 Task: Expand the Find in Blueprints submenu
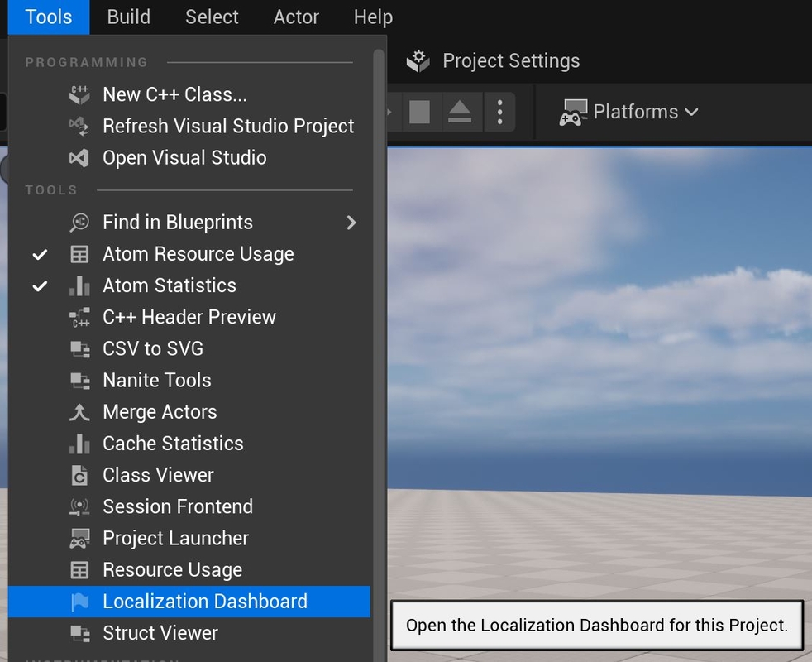(x=177, y=222)
